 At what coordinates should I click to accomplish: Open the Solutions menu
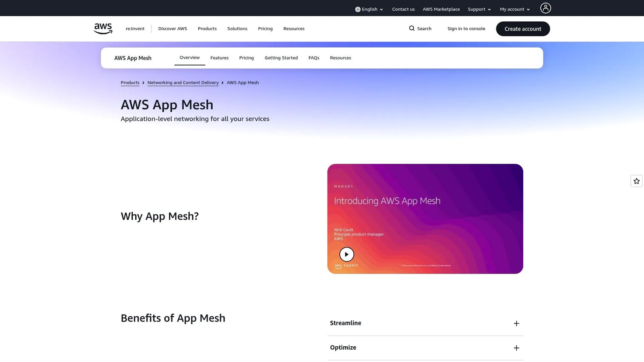[237, 29]
